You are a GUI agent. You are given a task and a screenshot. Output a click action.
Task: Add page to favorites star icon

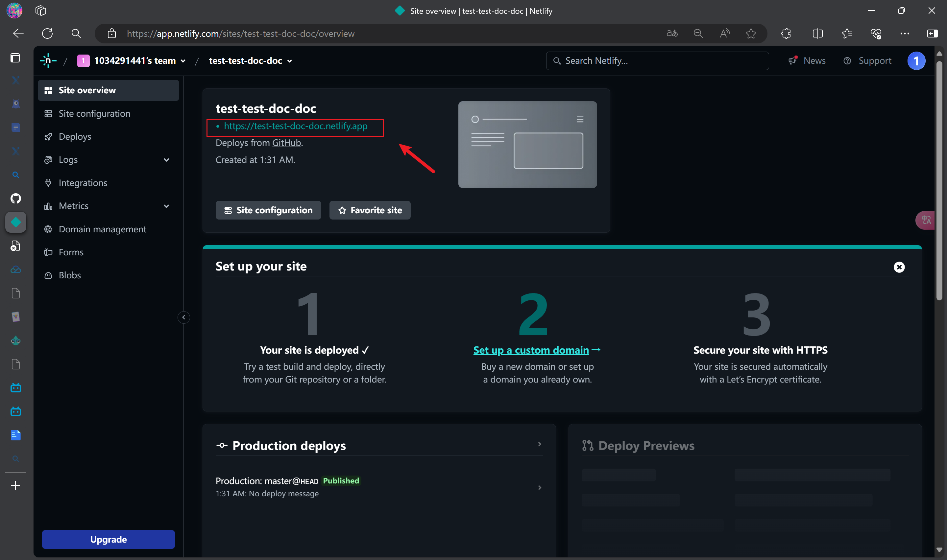click(751, 34)
